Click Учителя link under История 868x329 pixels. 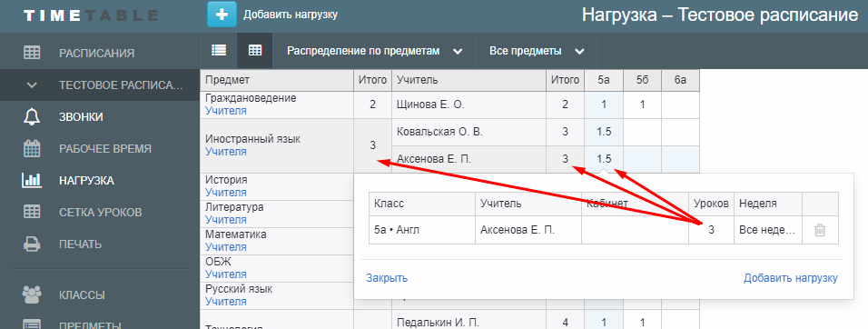226,193
